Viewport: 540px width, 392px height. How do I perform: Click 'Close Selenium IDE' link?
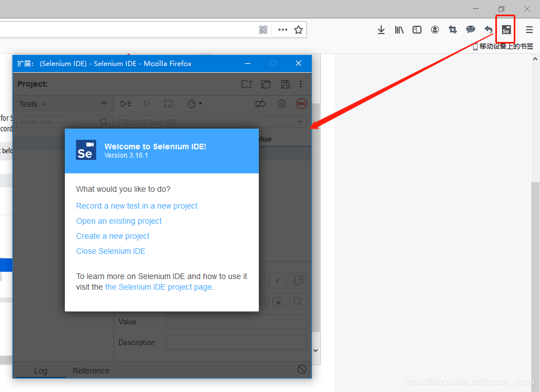point(111,252)
